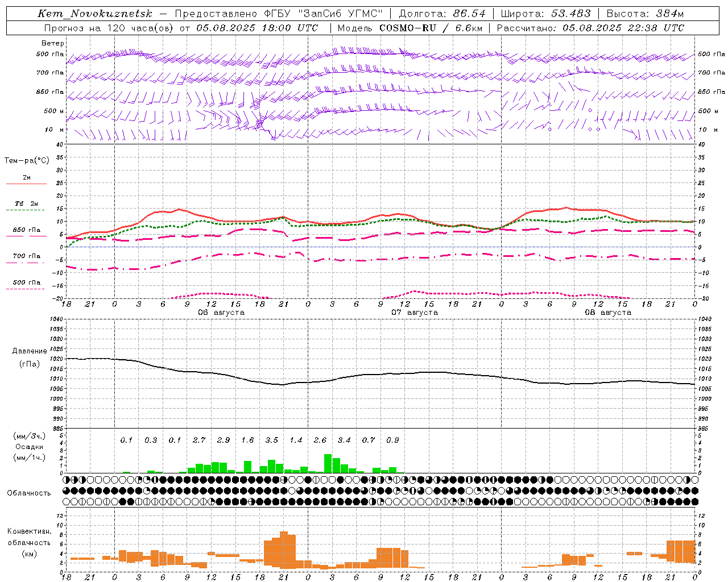Click the 3-hour precipitation value 1.6

(247, 440)
